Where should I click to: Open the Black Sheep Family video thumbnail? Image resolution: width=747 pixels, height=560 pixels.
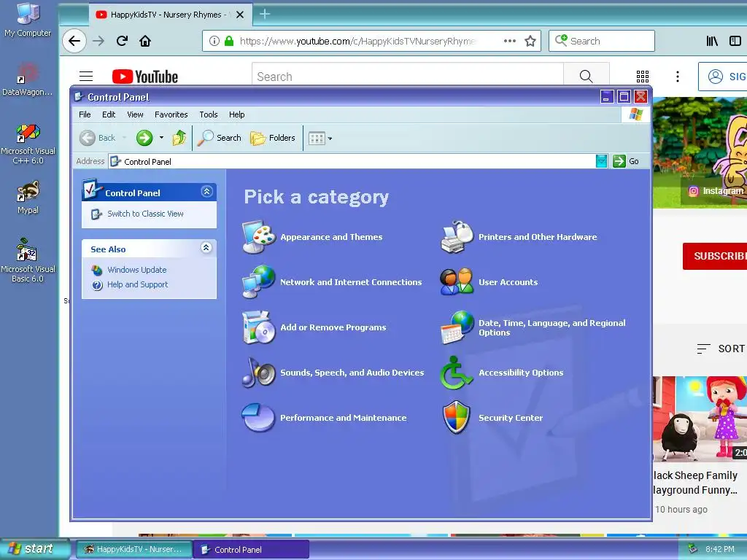(x=700, y=419)
